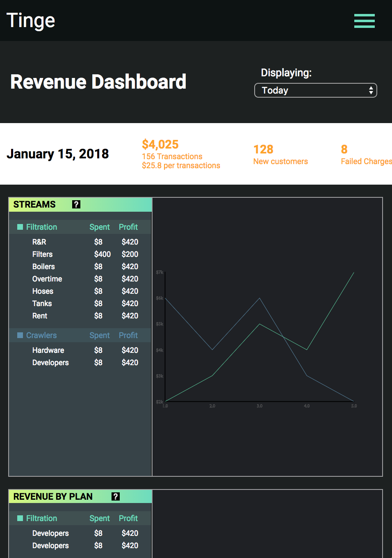This screenshot has width=392, height=558.
Task: Click the New customers label
Action: pyautogui.click(x=280, y=161)
